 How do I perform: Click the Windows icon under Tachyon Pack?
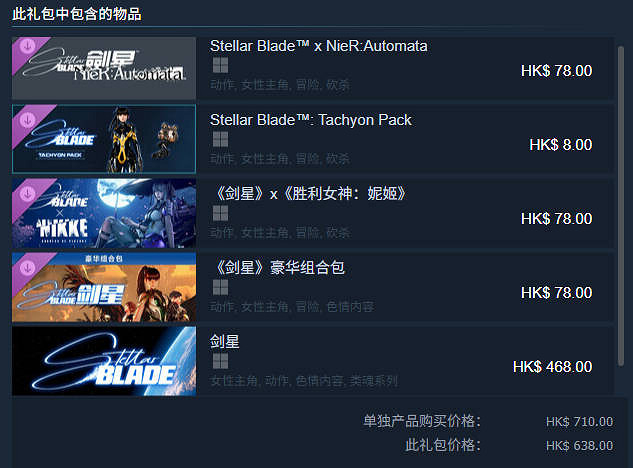pyautogui.click(x=220, y=139)
